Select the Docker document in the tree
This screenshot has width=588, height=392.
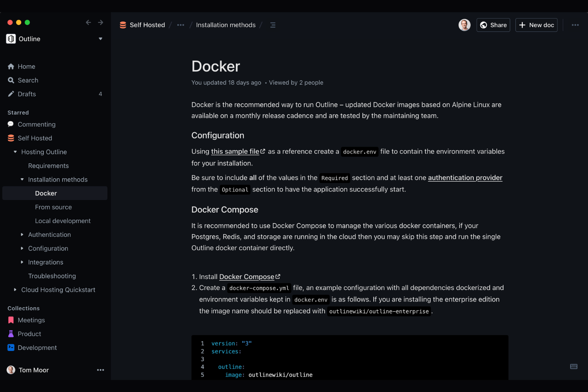tap(55, 193)
